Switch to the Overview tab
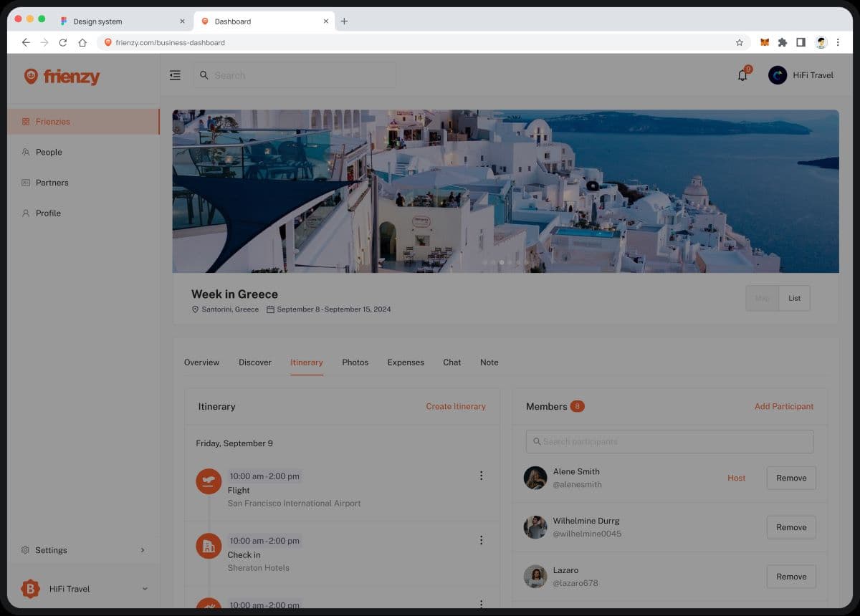This screenshot has height=616, width=860. 201,362
